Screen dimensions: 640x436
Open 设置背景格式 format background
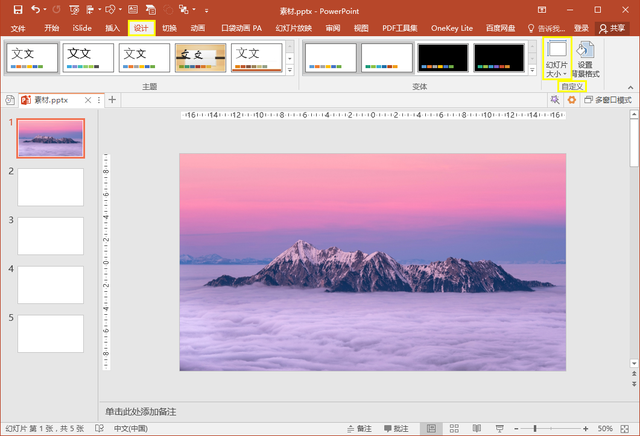click(x=585, y=58)
